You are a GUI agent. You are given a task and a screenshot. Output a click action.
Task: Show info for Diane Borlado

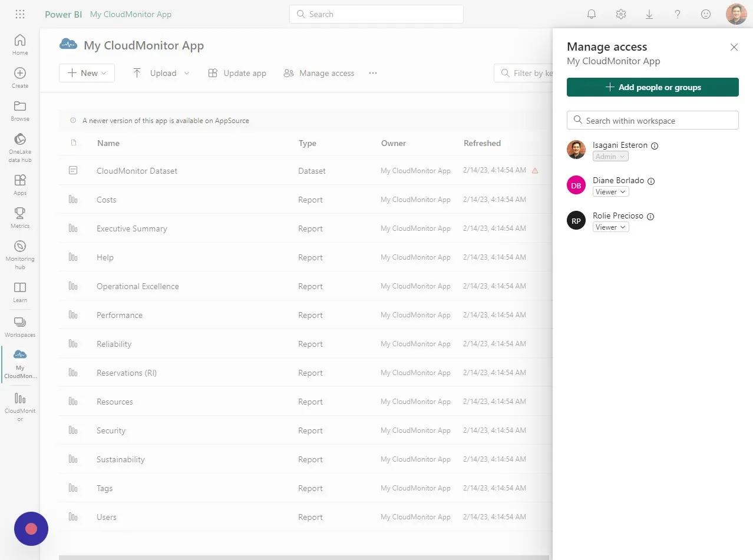[651, 181]
